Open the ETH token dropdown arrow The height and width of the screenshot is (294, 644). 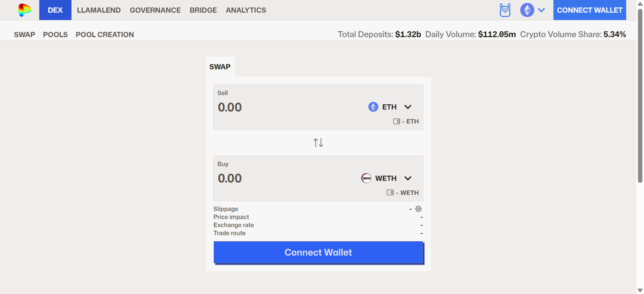[408, 107]
